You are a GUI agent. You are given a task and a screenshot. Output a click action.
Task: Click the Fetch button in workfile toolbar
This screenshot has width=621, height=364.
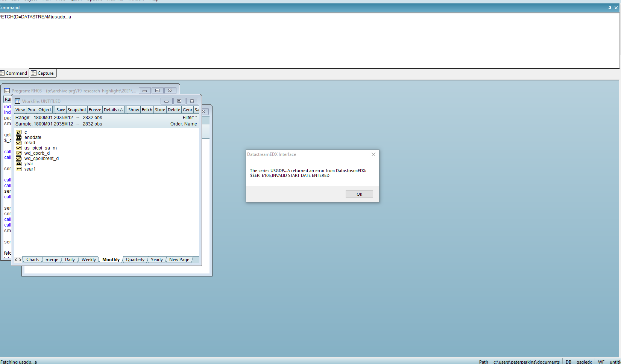pos(147,110)
